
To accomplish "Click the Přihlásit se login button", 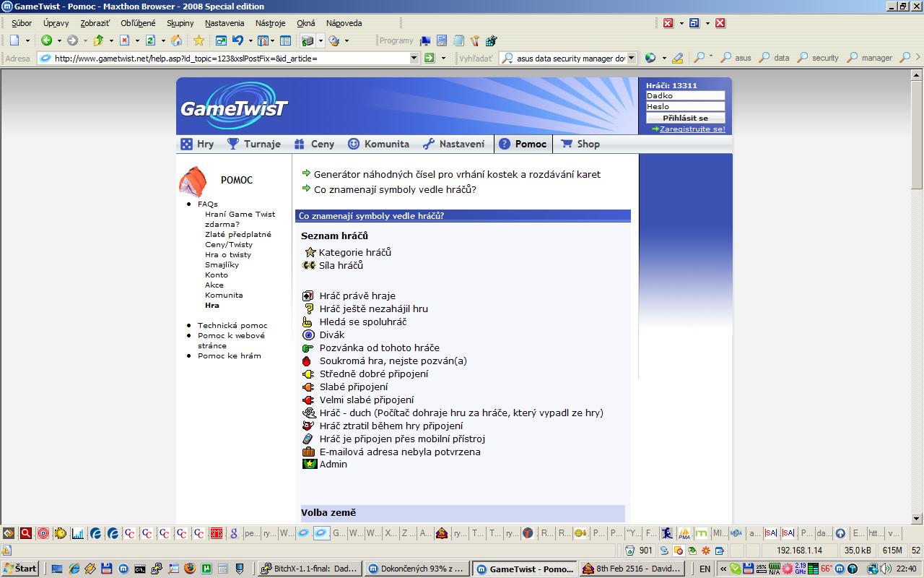I will (685, 118).
